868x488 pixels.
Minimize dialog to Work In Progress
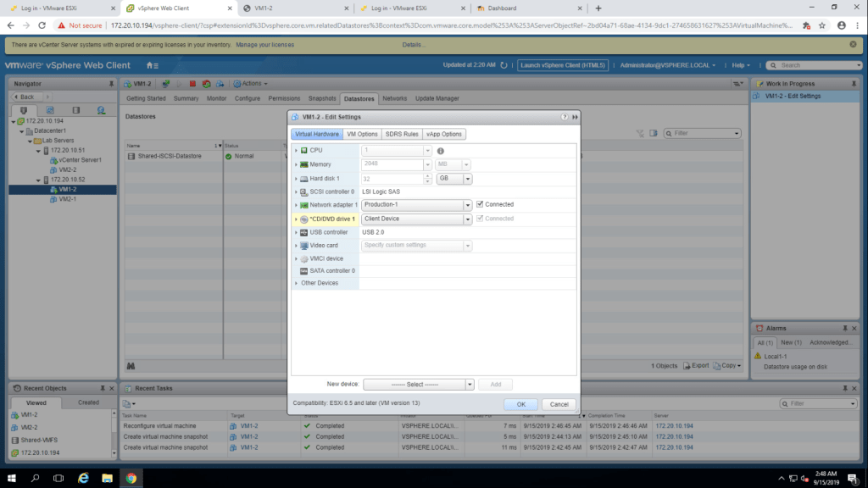coord(575,116)
